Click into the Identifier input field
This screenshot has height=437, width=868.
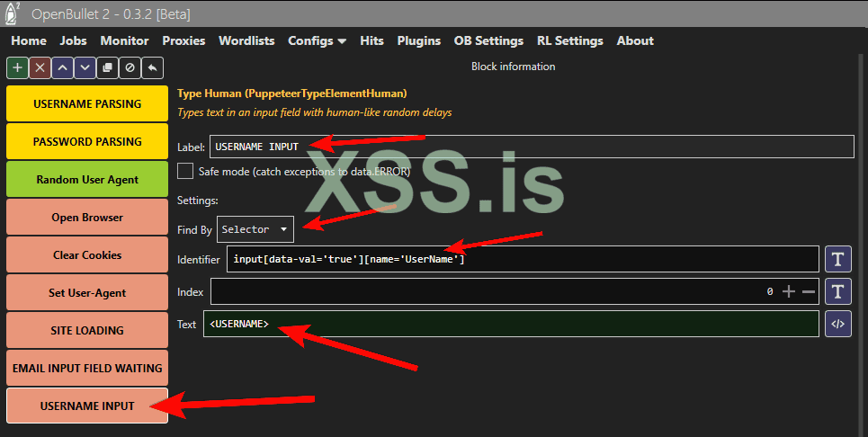(x=523, y=259)
